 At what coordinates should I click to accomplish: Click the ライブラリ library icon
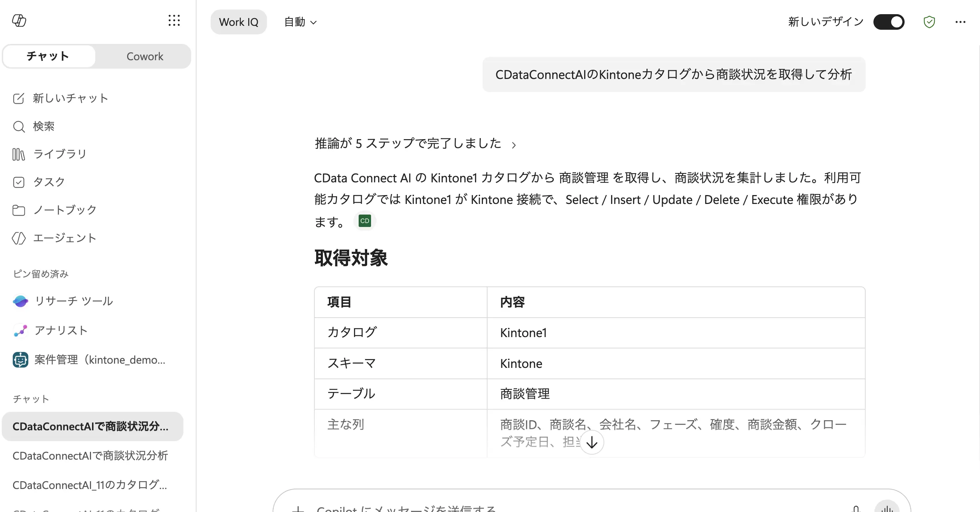(19, 154)
